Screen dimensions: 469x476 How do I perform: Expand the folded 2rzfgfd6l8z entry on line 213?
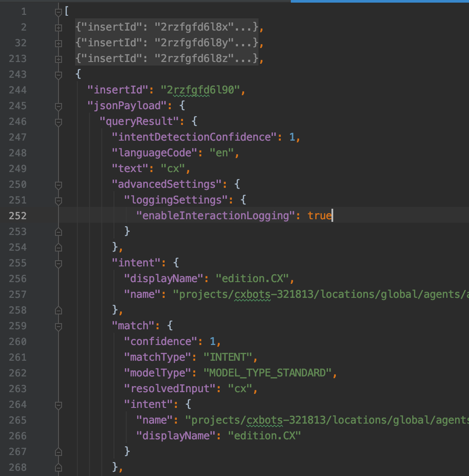pos(58,59)
